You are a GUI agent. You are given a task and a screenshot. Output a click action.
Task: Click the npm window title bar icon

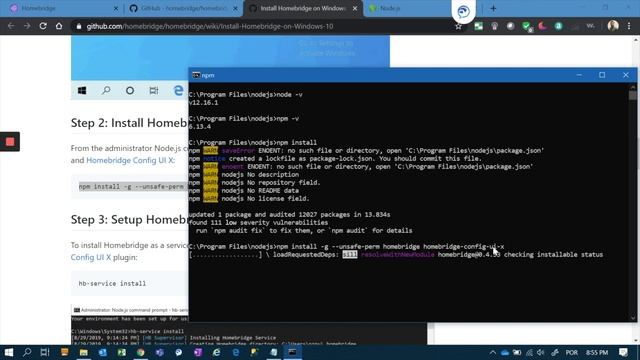coord(196,75)
